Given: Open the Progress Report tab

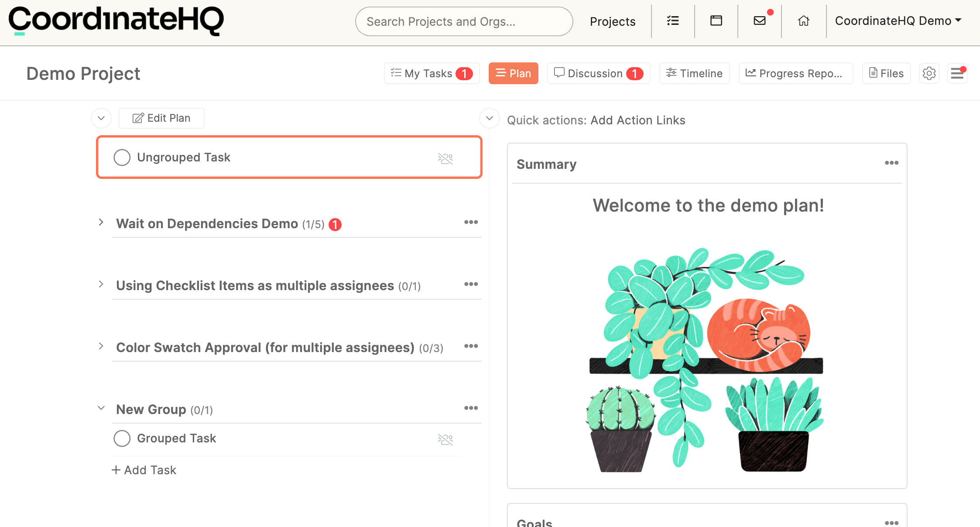Looking at the screenshot, I should coord(795,73).
